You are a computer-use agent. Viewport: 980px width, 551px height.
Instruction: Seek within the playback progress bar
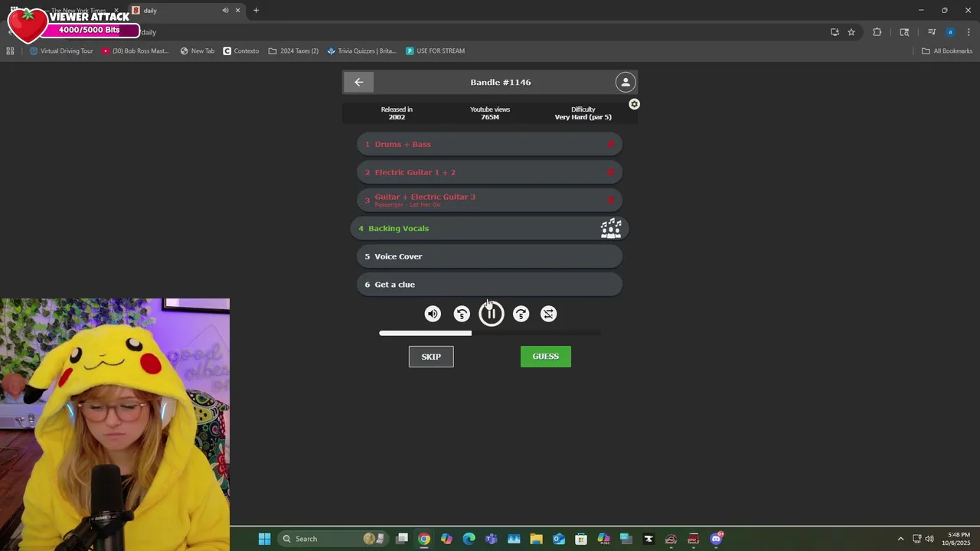(x=490, y=333)
